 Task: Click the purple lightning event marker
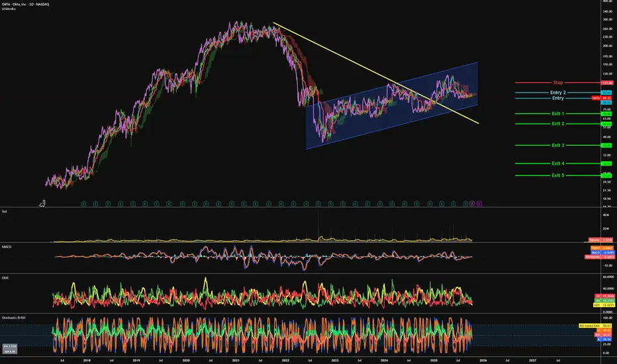472,203
